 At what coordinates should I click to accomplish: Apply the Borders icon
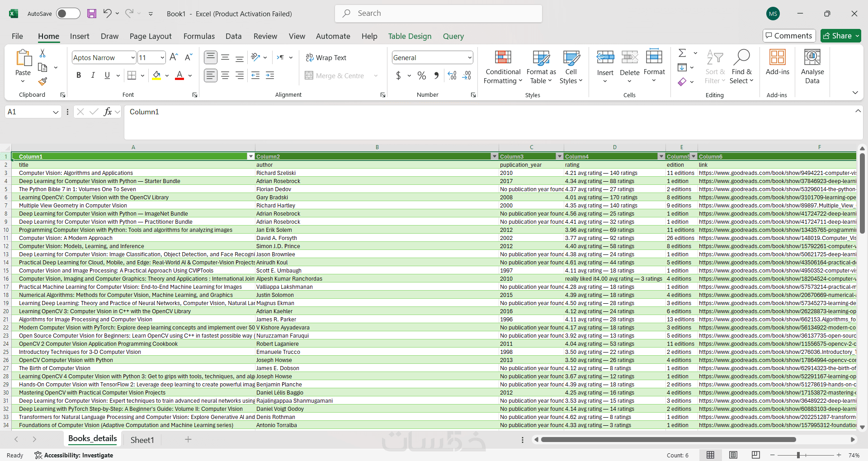pyautogui.click(x=132, y=75)
